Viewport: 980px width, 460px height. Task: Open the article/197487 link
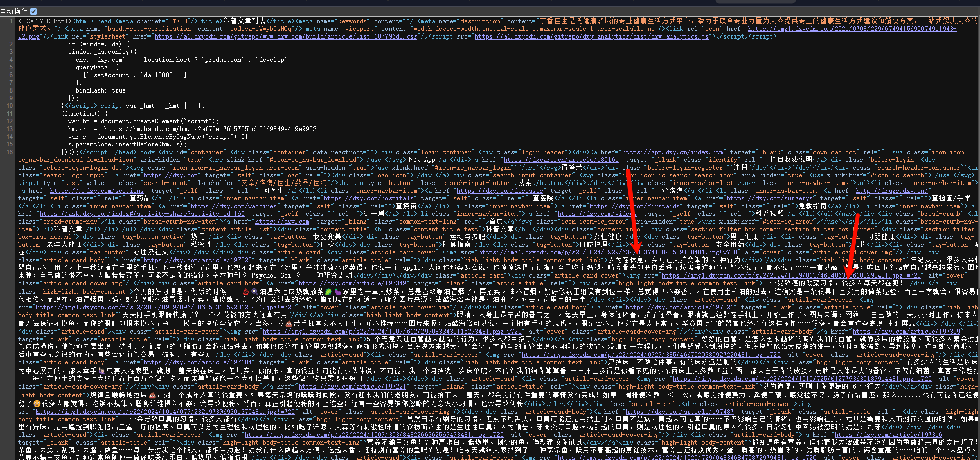coord(679,412)
